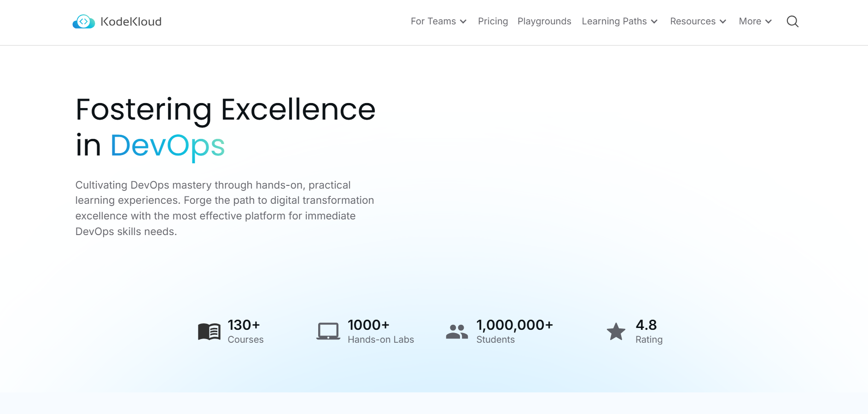Click the 4.8 Rating text
This screenshot has width=868, height=414.
click(x=649, y=331)
